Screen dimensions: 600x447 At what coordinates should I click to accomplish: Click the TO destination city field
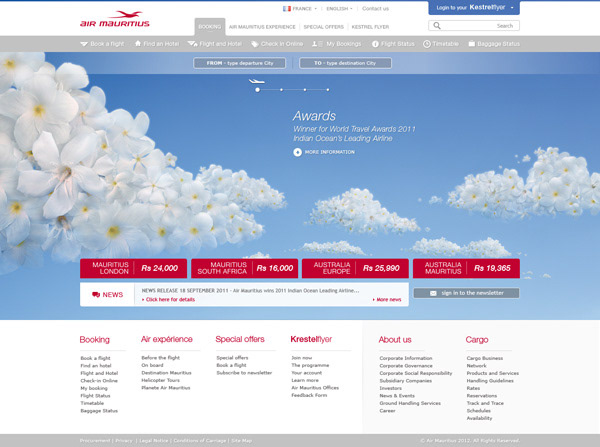[346, 63]
